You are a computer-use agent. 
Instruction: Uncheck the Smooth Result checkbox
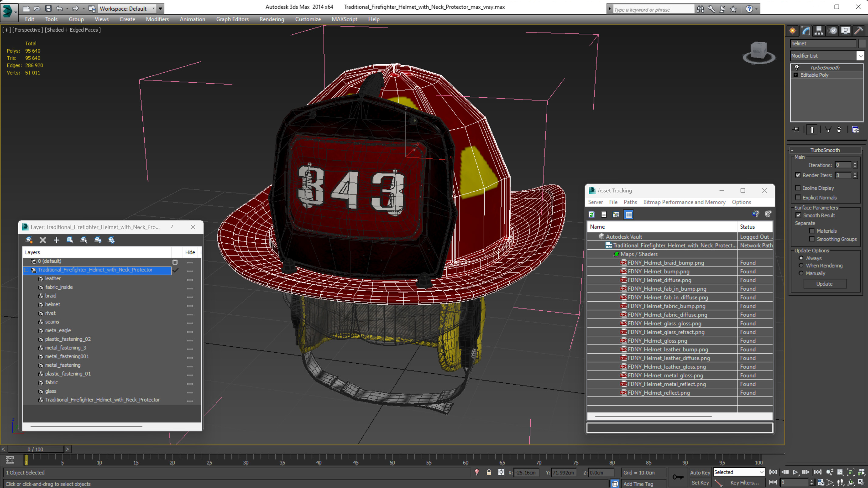[x=798, y=215]
